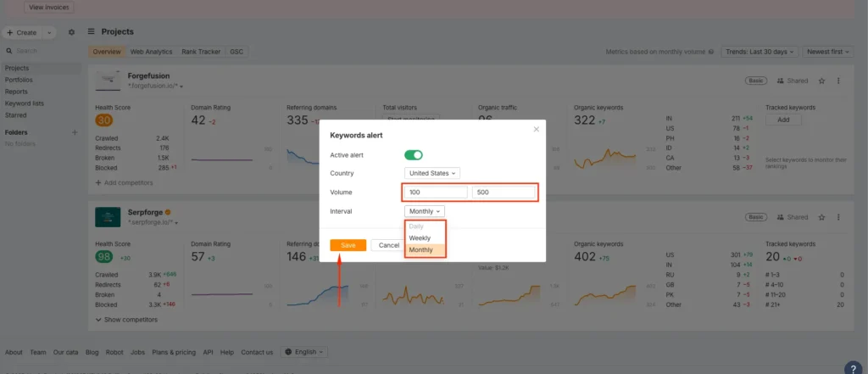Click the minimum volume field showing 100
The height and width of the screenshot is (374, 868).
click(x=436, y=193)
